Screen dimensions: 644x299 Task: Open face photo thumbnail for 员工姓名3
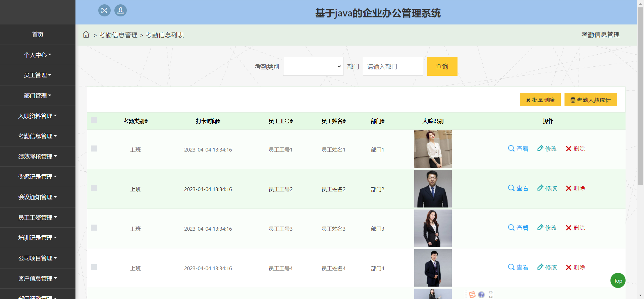click(433, 228)
